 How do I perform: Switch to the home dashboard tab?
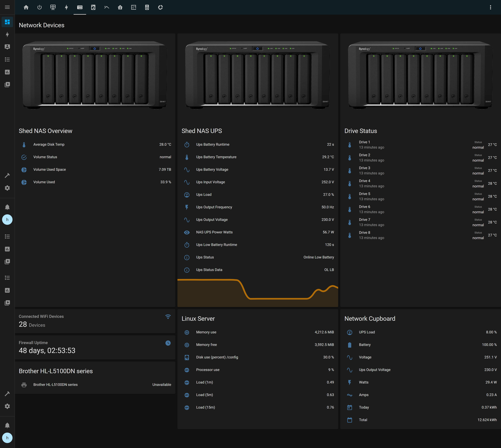pyautogui.click(x=26, y=7)
